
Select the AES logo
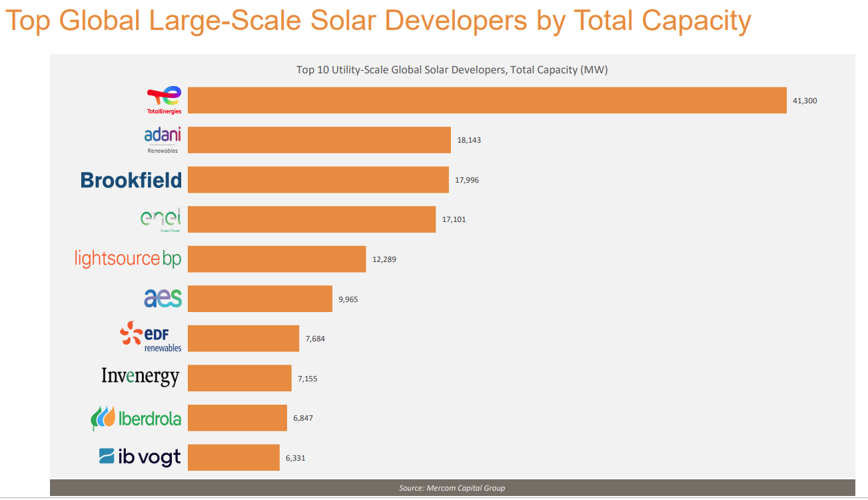(163, 298)
